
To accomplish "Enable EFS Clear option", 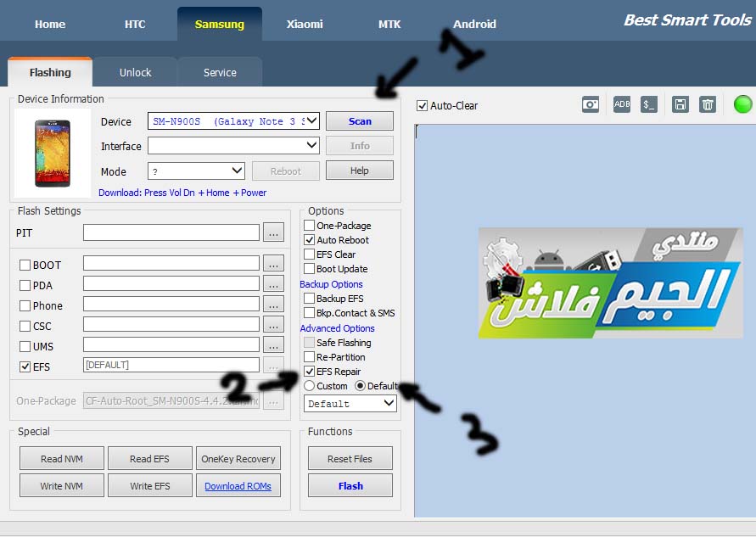I will click(309, 254).
